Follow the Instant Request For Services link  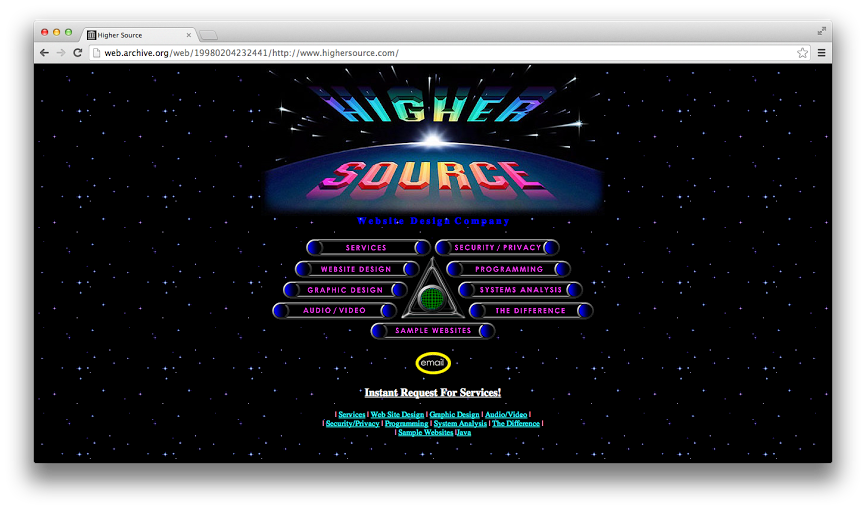click(x=432, y=392)
